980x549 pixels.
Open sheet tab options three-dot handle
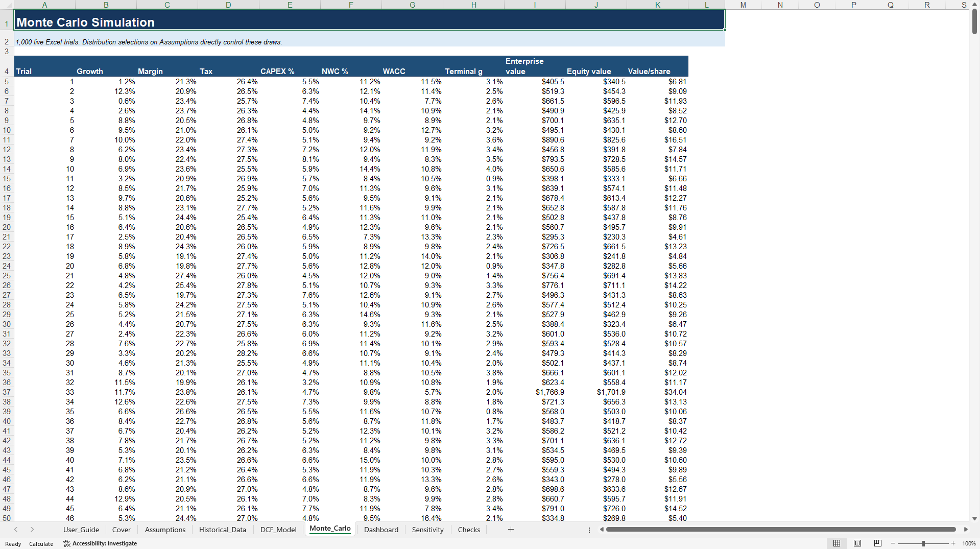pos(589,530)
